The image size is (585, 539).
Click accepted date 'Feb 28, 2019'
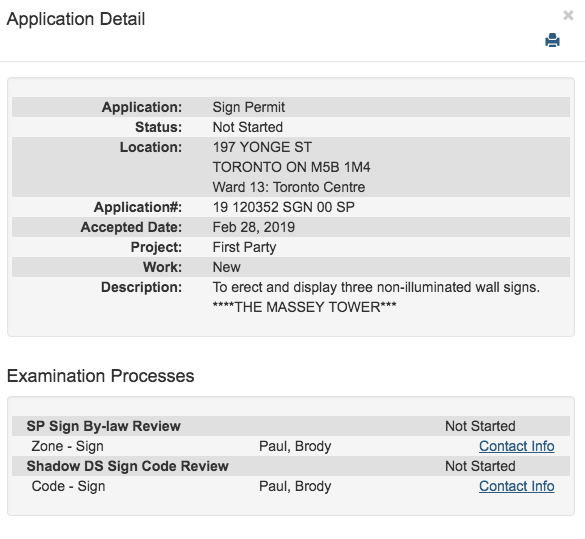tap(254, 227)
